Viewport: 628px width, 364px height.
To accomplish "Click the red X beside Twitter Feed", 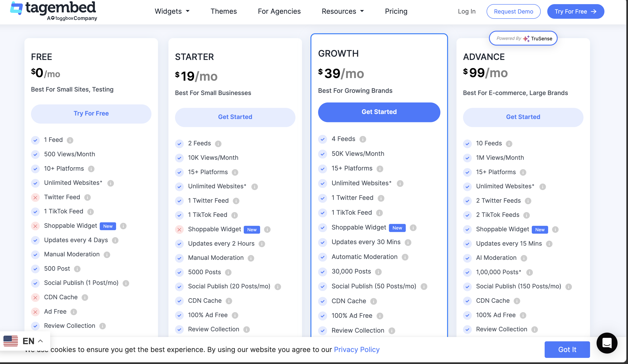I will click(35, 197).
